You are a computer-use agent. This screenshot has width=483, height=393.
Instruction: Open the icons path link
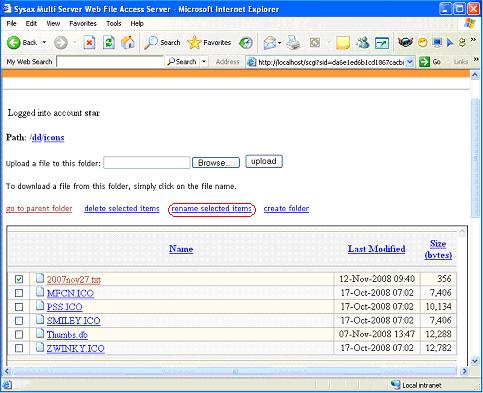click(54, 137)
